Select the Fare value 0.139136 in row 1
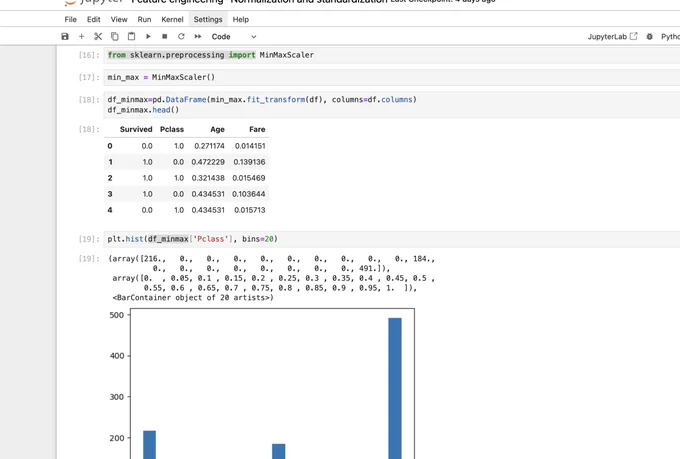The image size is (680, 459). click(249, 162)
